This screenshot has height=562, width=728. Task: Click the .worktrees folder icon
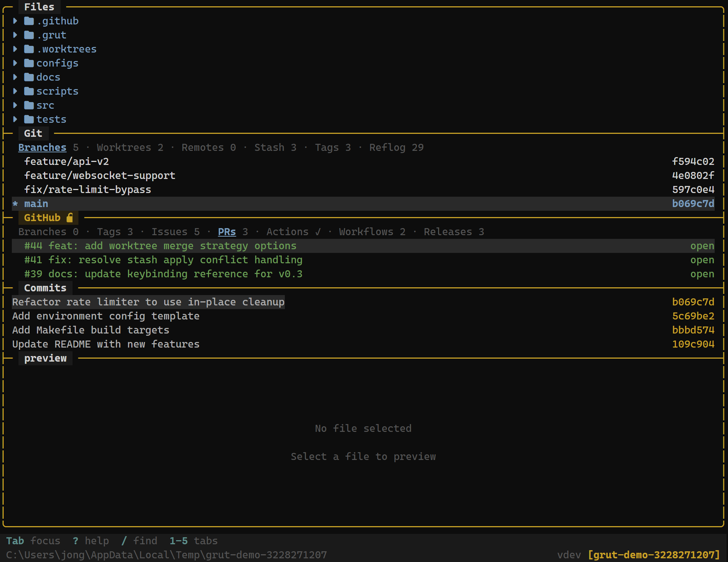[x=29, y=49]
